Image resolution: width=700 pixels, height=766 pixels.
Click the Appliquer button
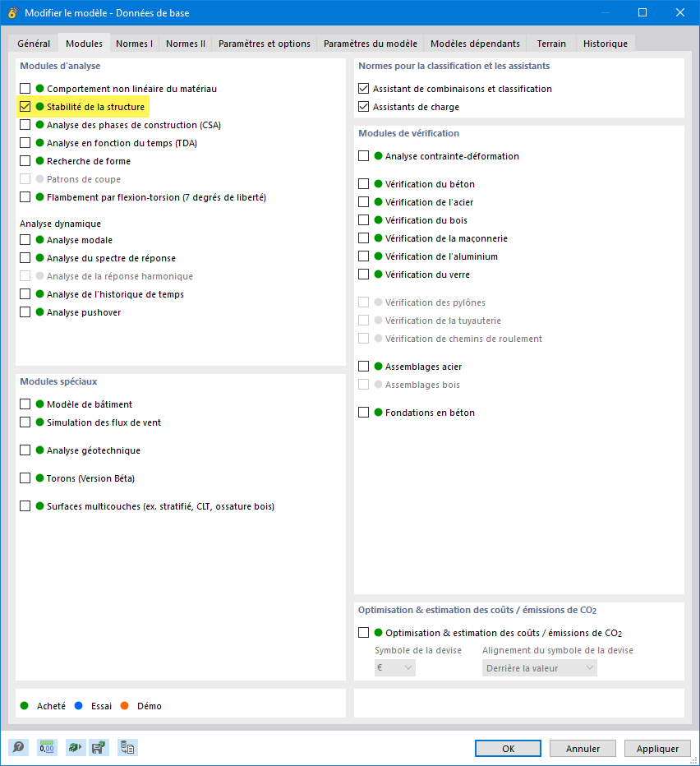pyautogui.click(x=657, y=748)
